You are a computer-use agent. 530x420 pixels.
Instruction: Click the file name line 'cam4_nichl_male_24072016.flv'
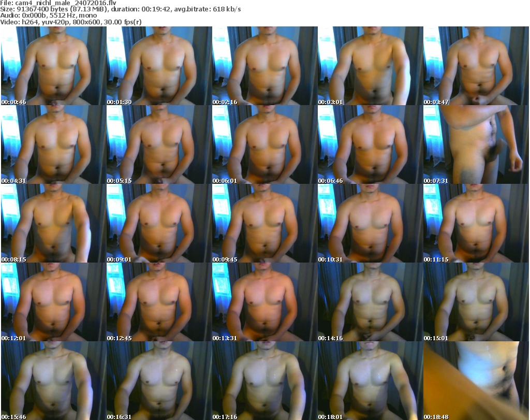[x=58, y=3]
